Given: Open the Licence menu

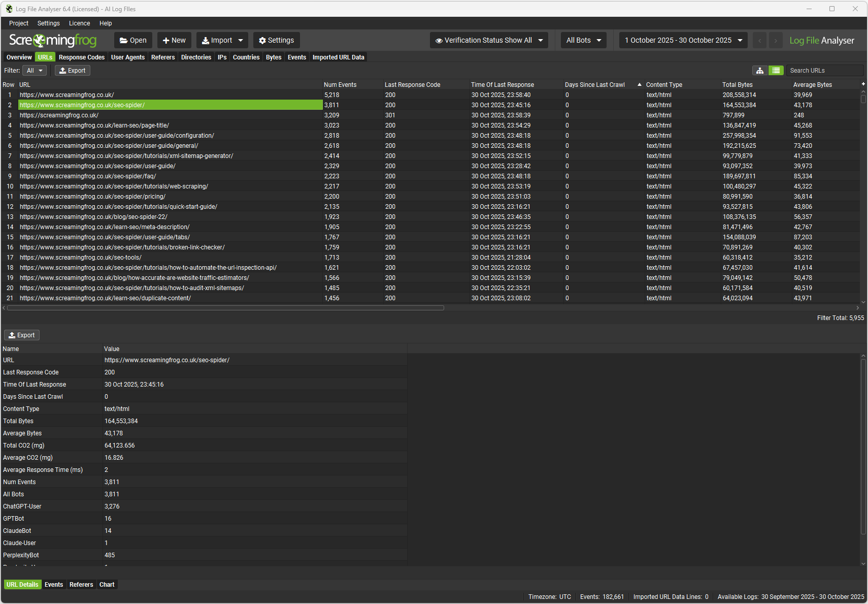Looking at the screenshot, I should click(79, 23).
